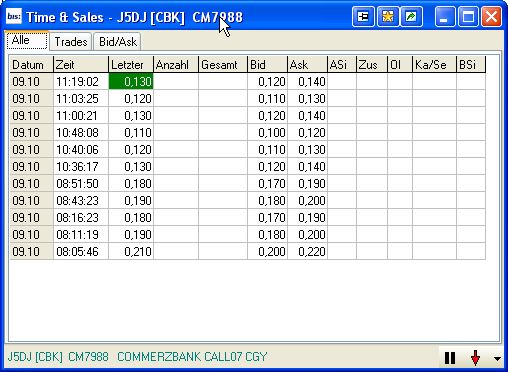This screenshot has height=372, width=508.
Task: Open the Bid/Ask tab
Action: point(118,42)
